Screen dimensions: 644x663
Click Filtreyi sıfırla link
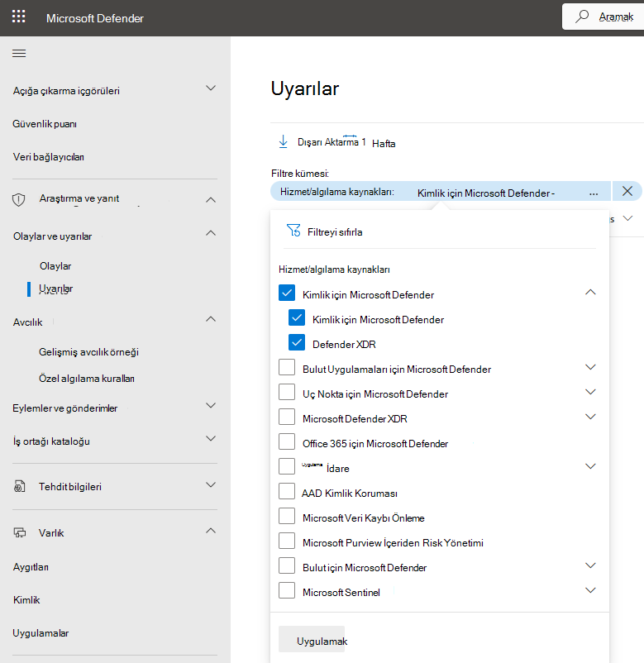[x=335, y=232]
